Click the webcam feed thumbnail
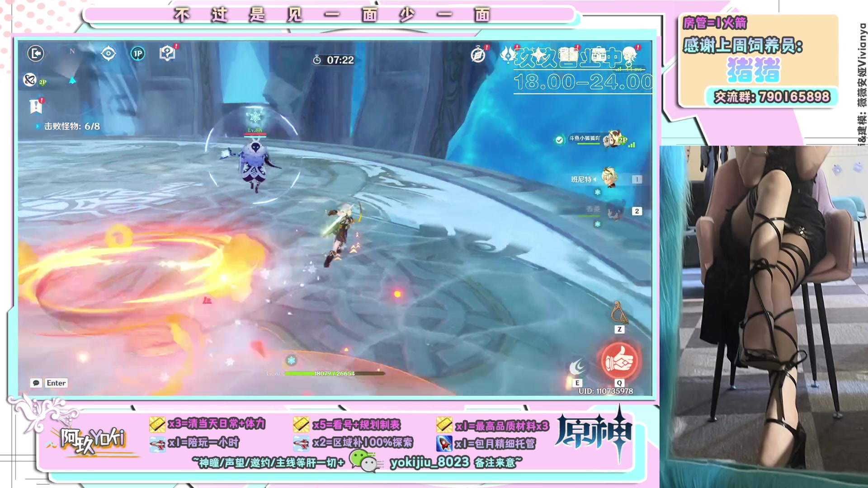 pos(764,316)
